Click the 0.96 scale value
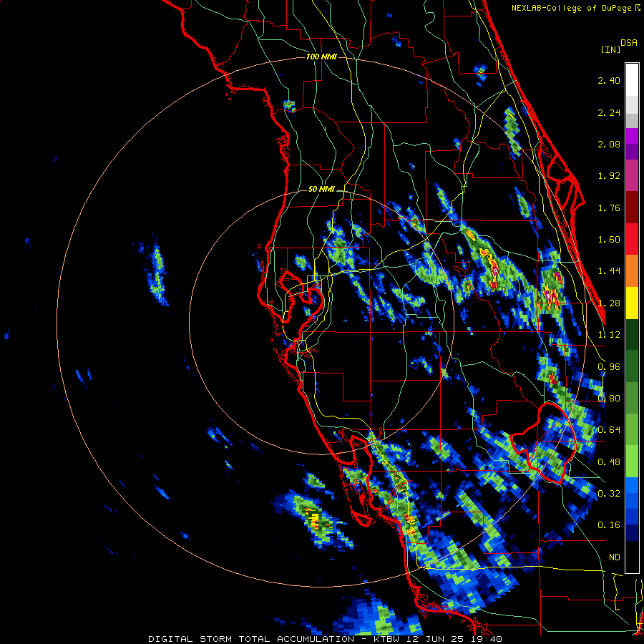Screen dimensions: 644x644 [609, 367]
